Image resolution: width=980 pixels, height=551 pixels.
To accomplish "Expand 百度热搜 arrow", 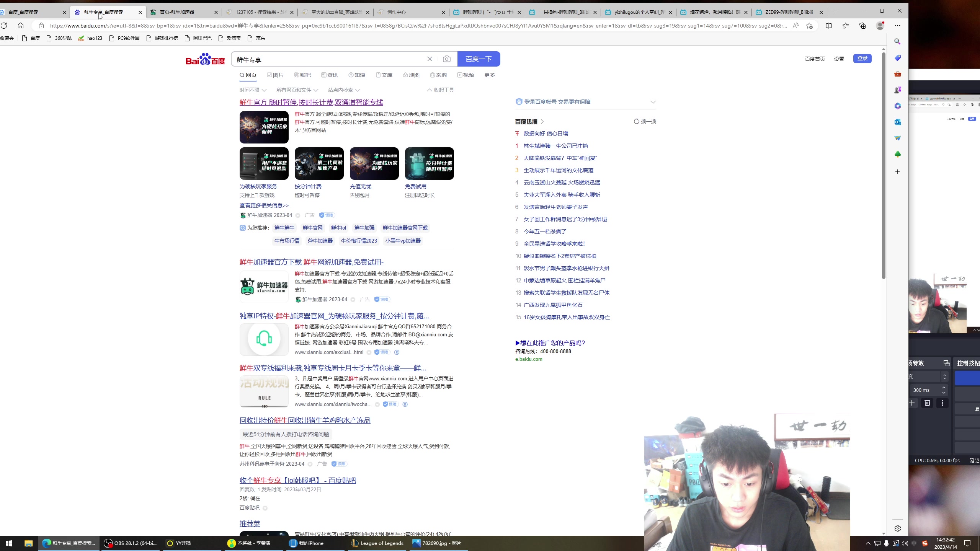I will 542,122.
